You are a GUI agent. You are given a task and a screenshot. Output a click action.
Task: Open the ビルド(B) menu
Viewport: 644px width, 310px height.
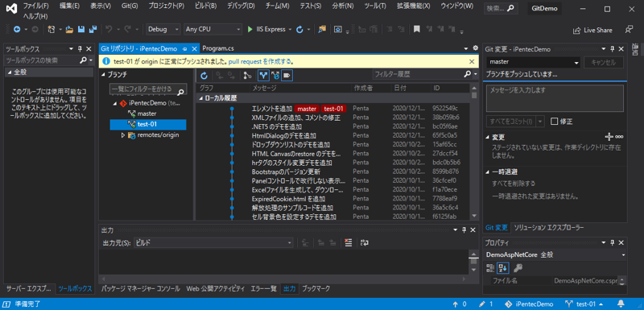(205, 6)
